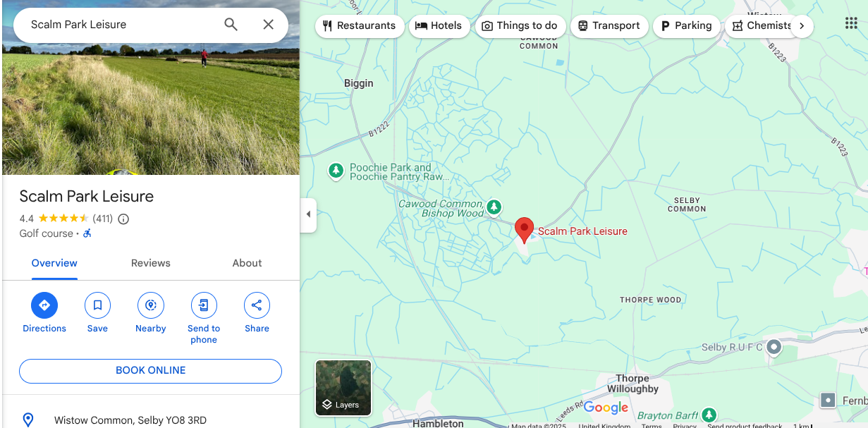Filter by Chemists chip
Viewport: 868px width, 428px height.
pos(762,26)
